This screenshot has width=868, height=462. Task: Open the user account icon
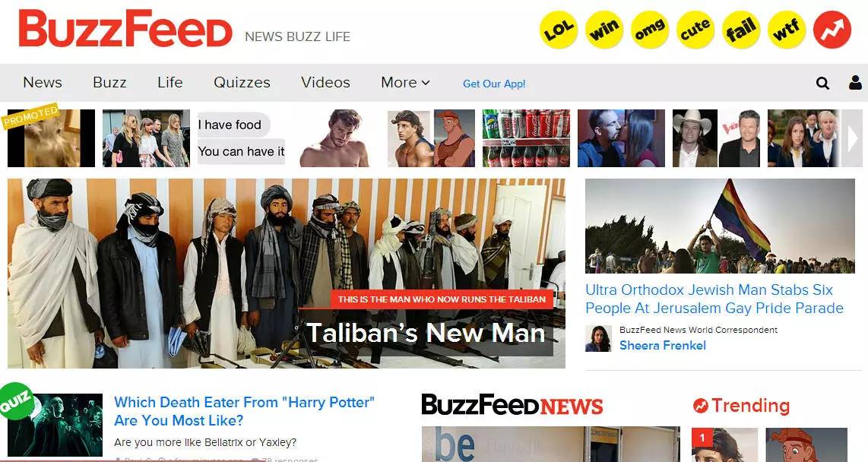[855, 82]
